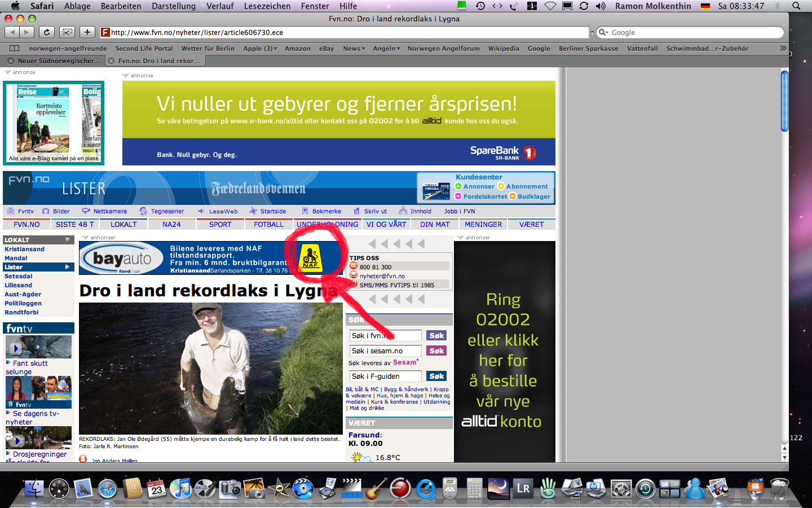Show hidden bookmarks with the double chevron

pyautogui.click(x=783, y=49)
